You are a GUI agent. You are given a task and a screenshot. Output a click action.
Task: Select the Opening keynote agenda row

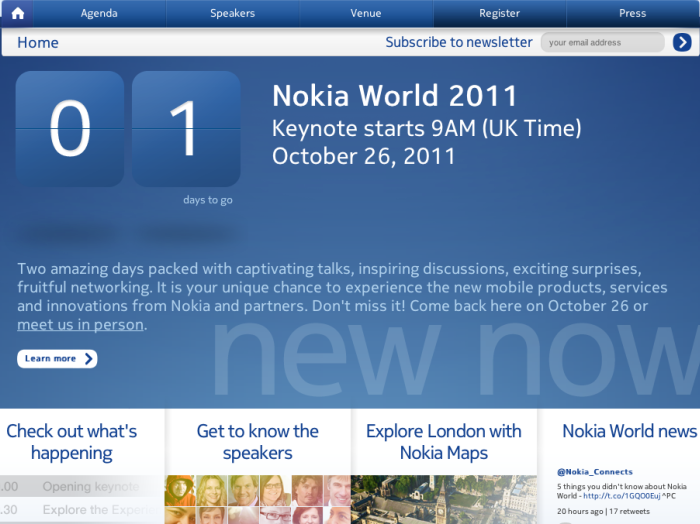click(80, 487)
